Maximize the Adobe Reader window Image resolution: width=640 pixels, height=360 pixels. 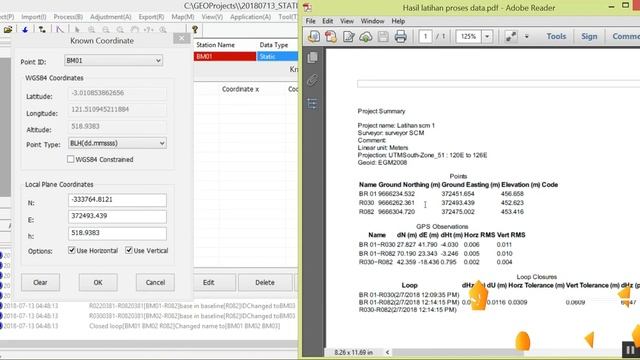pos(626,5)
